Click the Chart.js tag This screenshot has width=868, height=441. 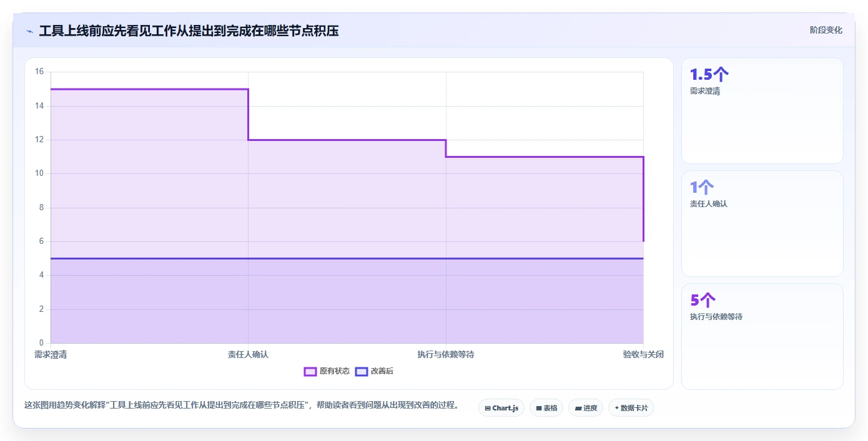click(501, 408)
